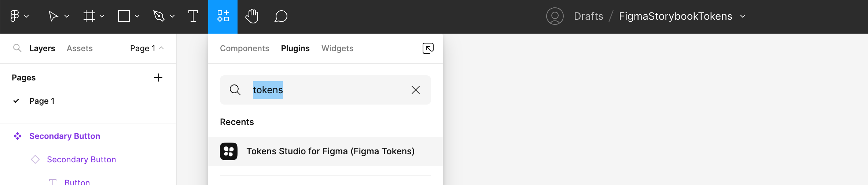Image resolution: width=868 pixels, height=185 pixels.
Task: Select the Hand tool
Action: click(x=252, y=16)
